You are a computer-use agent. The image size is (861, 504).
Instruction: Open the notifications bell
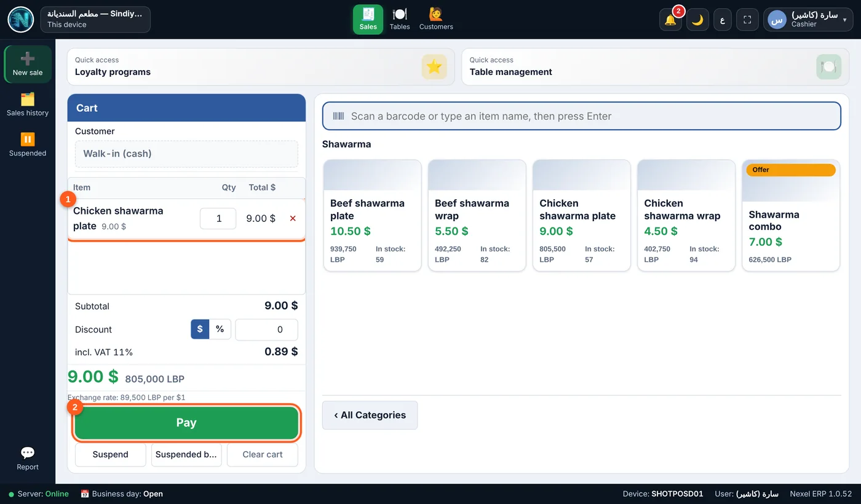[670, 20]
